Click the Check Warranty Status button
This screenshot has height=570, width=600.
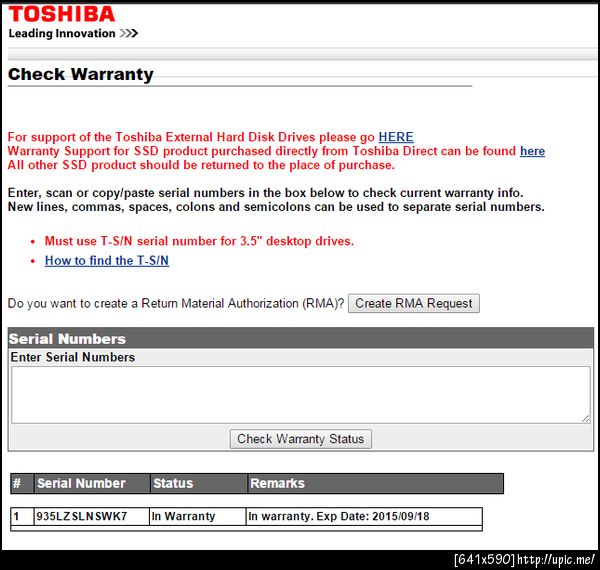tap(301, 439)
